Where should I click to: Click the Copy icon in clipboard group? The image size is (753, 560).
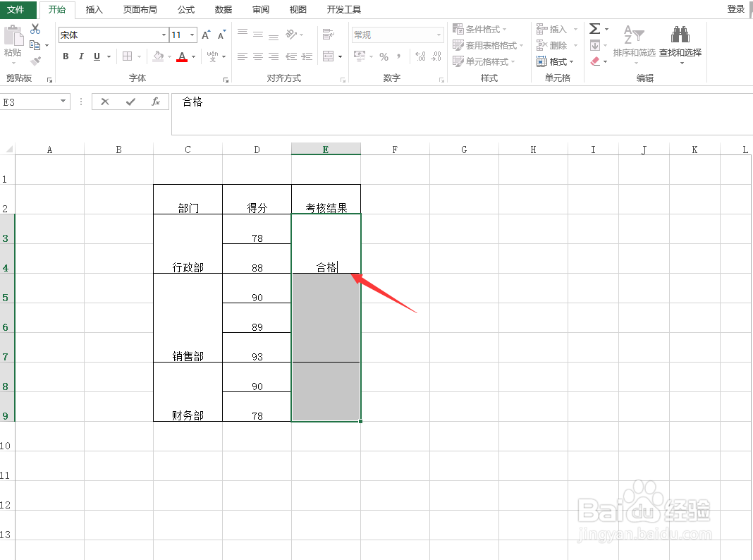tap(35, 45)
